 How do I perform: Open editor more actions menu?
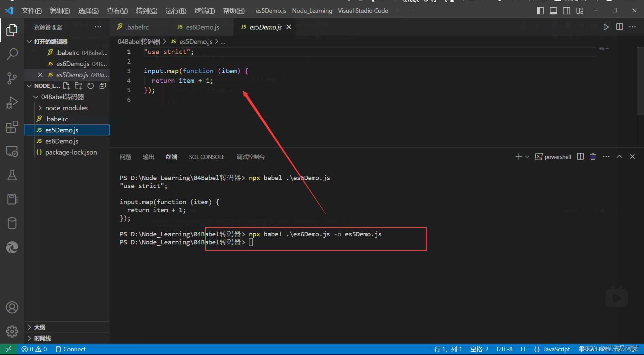(633, 27)
